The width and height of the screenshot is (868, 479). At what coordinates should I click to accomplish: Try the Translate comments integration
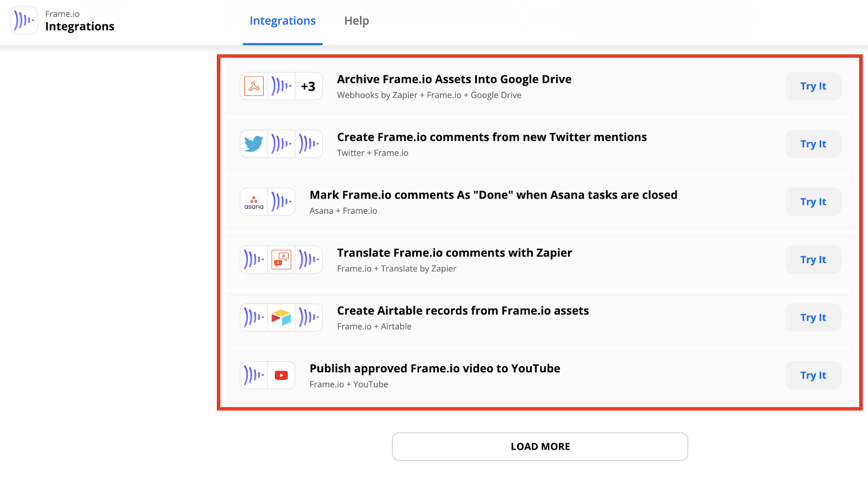click(x=813, y=260)
